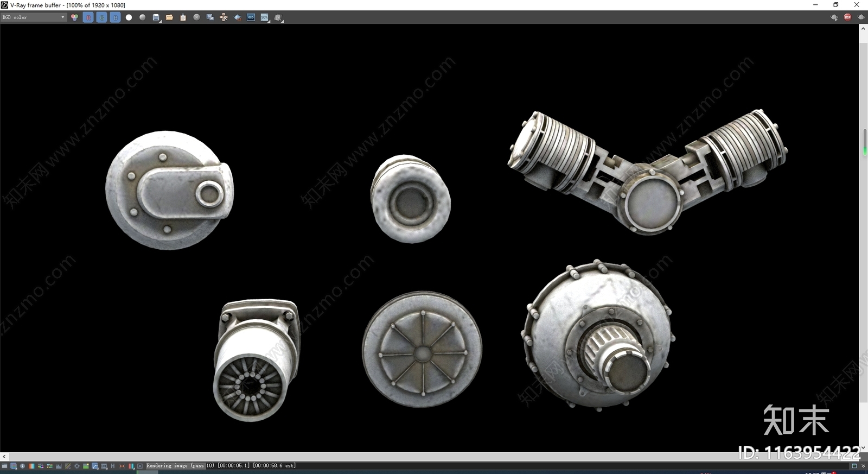The height and width of the screenshot is (474, 868).
Task: Toggle hue saturation color correction
Action: 41,466
